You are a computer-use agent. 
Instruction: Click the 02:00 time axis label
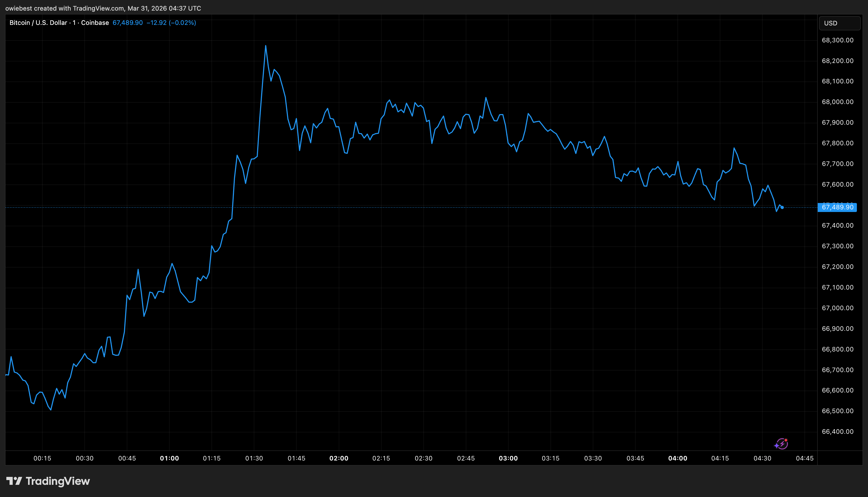(338, 458)
